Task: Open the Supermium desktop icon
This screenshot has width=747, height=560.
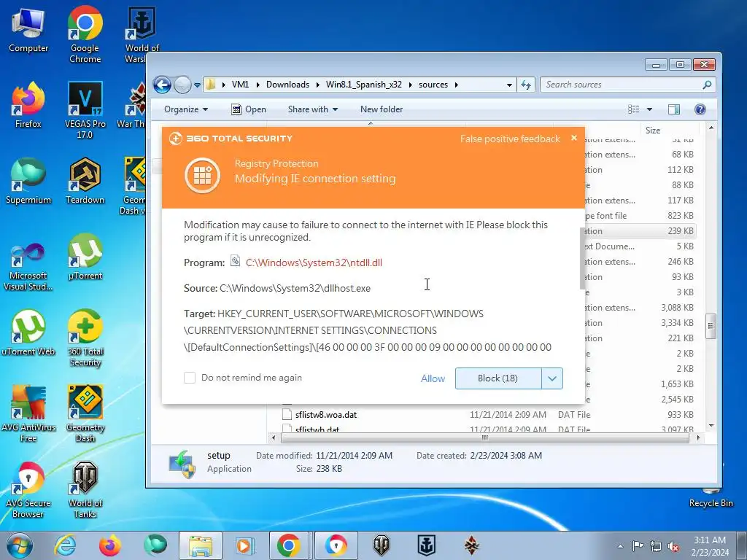Action: tap(28, 182)
